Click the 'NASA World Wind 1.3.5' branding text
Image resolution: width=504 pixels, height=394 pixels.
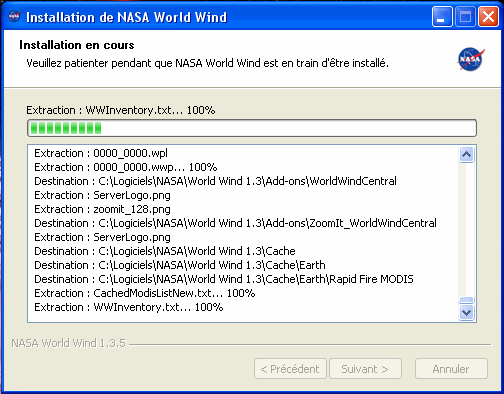coord(69,343)
